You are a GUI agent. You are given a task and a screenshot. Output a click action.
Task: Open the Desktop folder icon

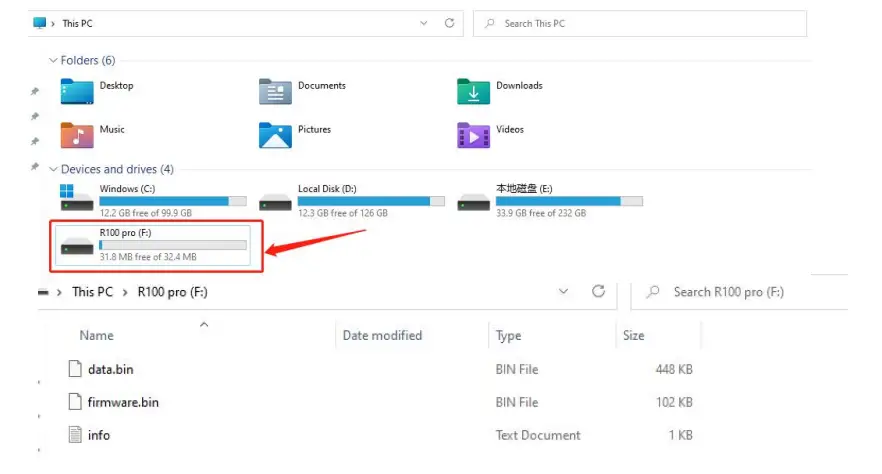pyautogui.click(x=76, y=92)
